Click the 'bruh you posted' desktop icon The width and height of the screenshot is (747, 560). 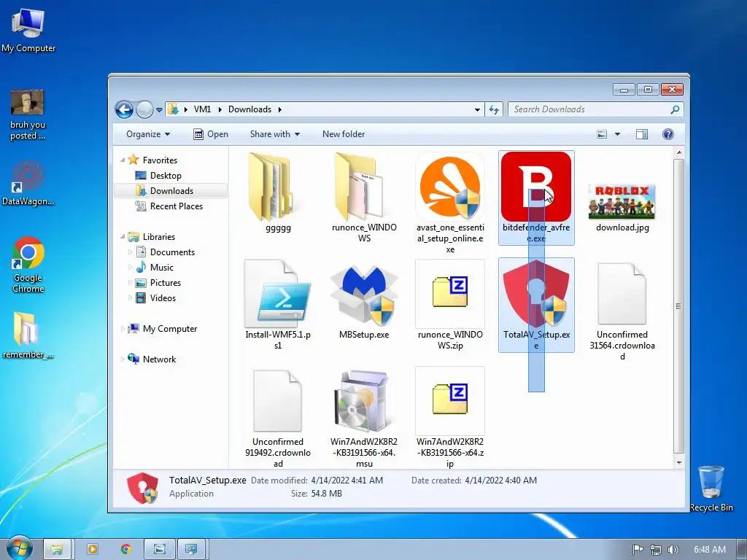28,114
